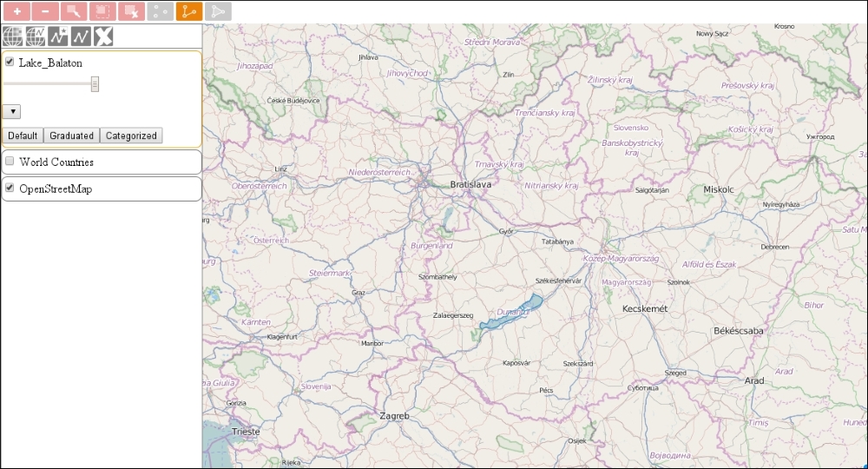Click the Klagenfurt label on the map
The height and width of the screenshot is (469, 868).
(x=282, y=337)
